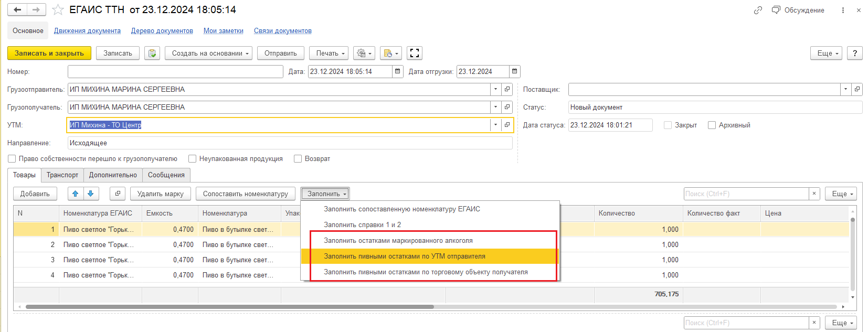Move row down with blue down arrow
The image size is (868, 332).
tap(91, 194)
